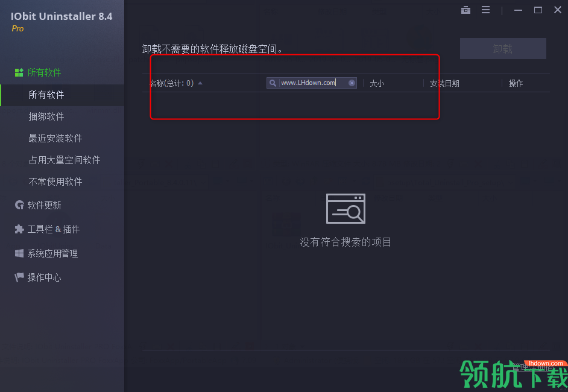Open 系统应用管理 section

(x=53, y=254)
